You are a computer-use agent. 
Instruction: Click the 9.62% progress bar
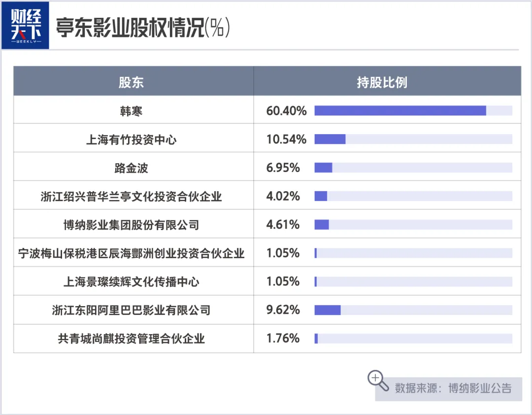(x=328, y=310)
